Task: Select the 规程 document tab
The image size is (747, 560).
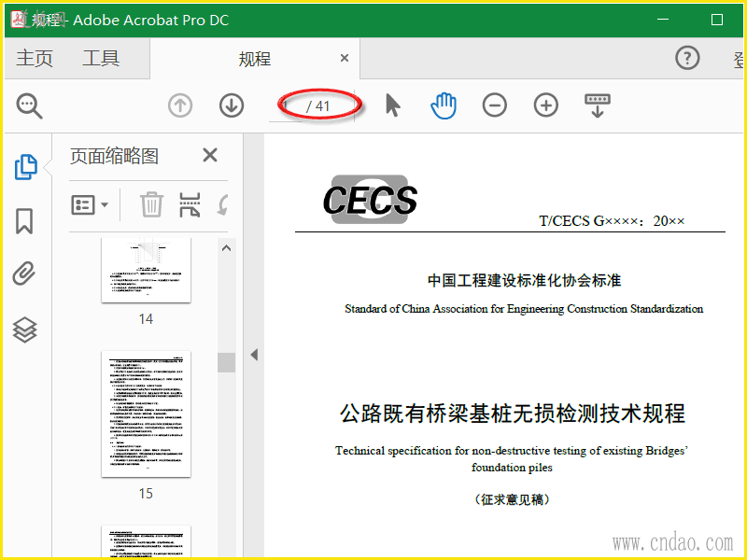Action: tap(254, 59)
